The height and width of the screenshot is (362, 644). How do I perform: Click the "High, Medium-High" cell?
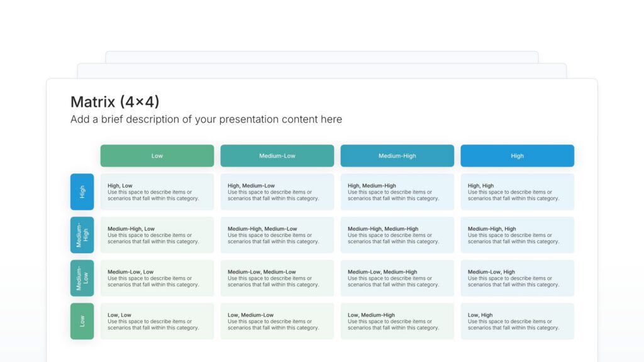tap(397, 192)
